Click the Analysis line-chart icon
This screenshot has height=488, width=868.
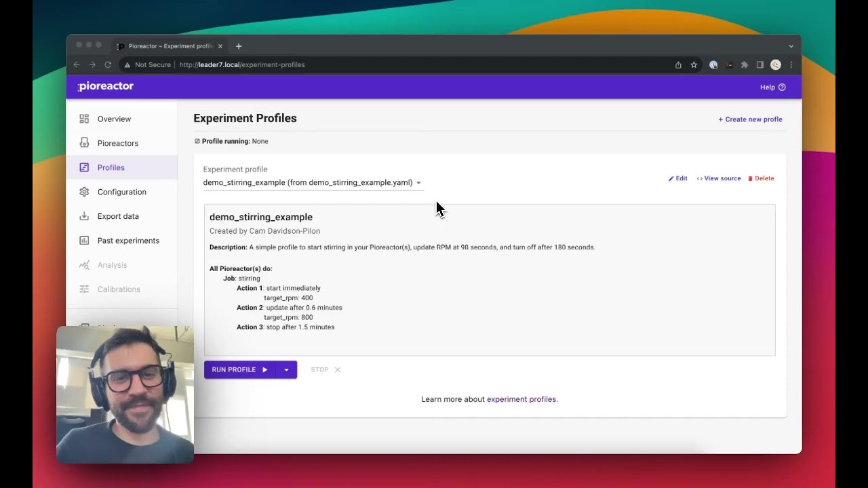[84, 265]
